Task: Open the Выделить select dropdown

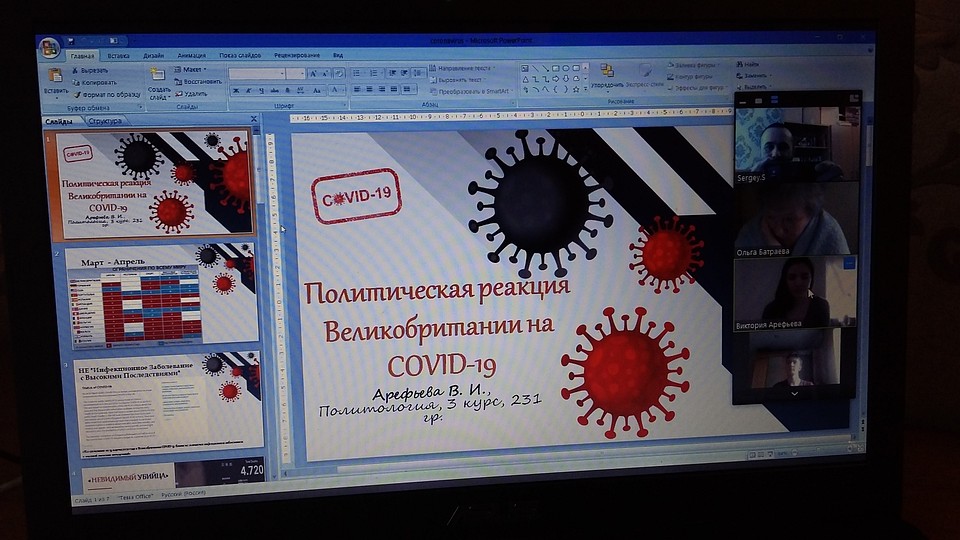Action: coord(754,87)
